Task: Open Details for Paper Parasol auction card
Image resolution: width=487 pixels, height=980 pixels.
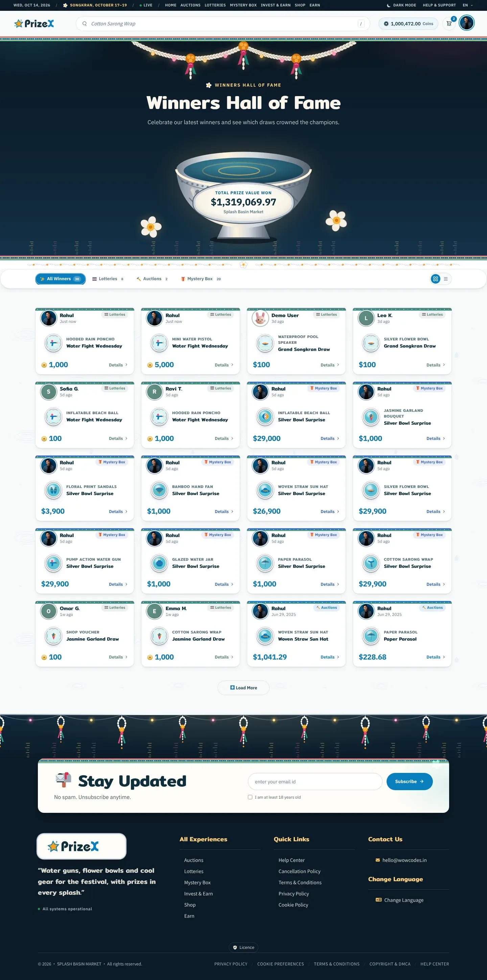Action: pyautogui.click(x=435, y=657)
